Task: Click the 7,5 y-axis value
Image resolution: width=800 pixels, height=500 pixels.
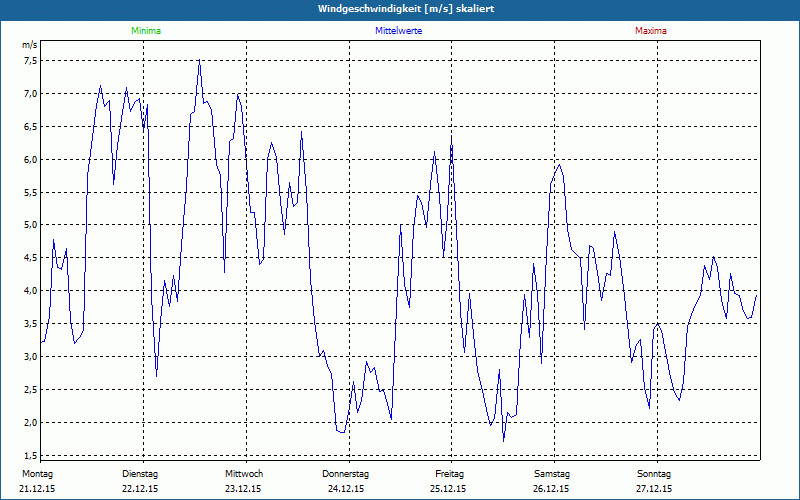Action: (x=30, y=61)
